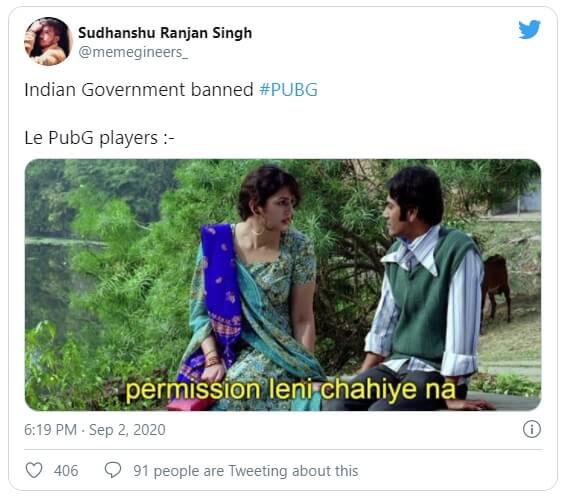Click the Le PubG players text line
566x496 pixels.
coord(99,138)
